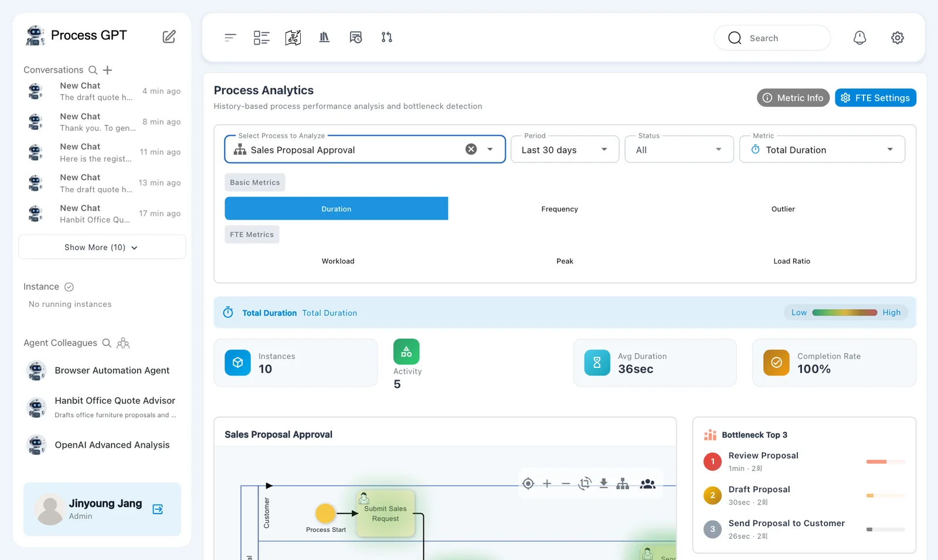Viewport: 938px width, 560px height.
Task: Click the Metric Info button
Action: click(793, 98)
